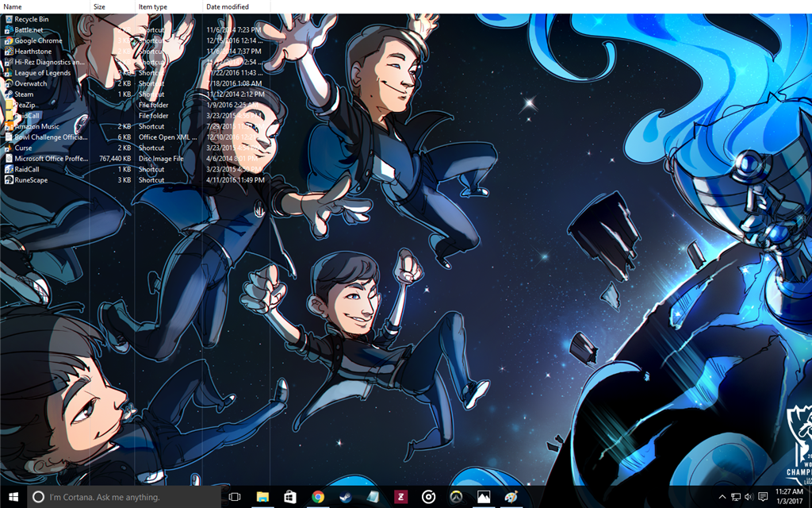Click the date 11/6/2014 7:23 PM
Screen dimensions: 812x508
[234, 30]
